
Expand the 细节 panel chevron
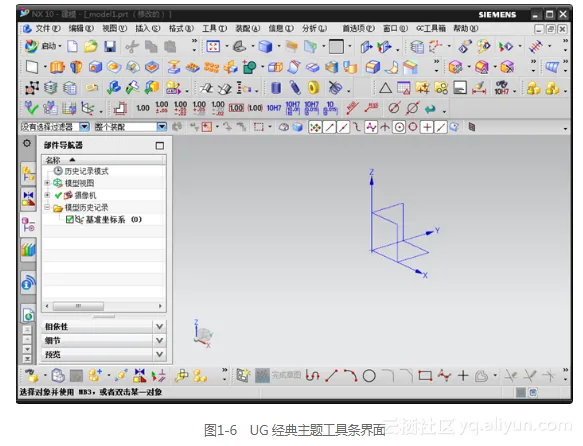[x=160, y=340]
